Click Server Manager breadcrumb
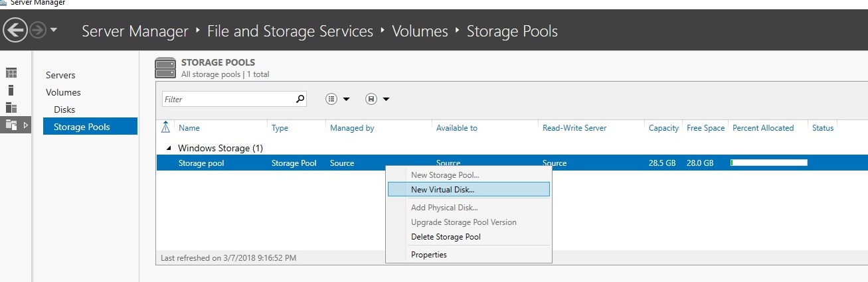 coord(135,31)
